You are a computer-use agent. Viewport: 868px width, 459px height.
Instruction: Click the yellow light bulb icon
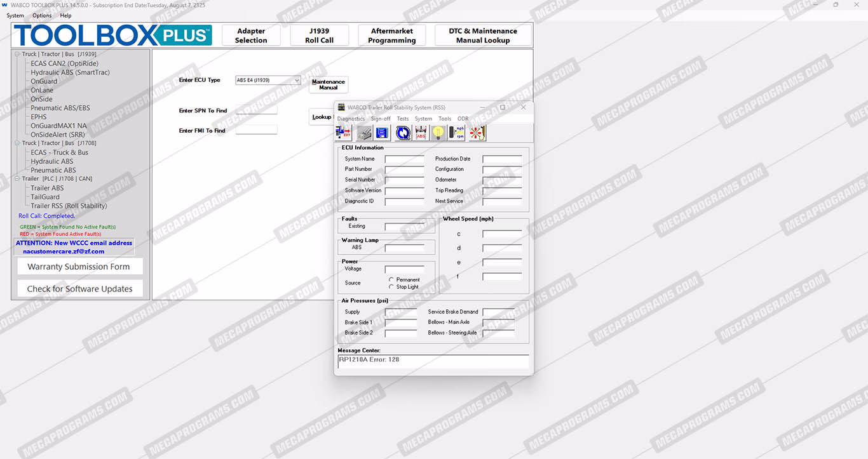click(x=438, y=133)
